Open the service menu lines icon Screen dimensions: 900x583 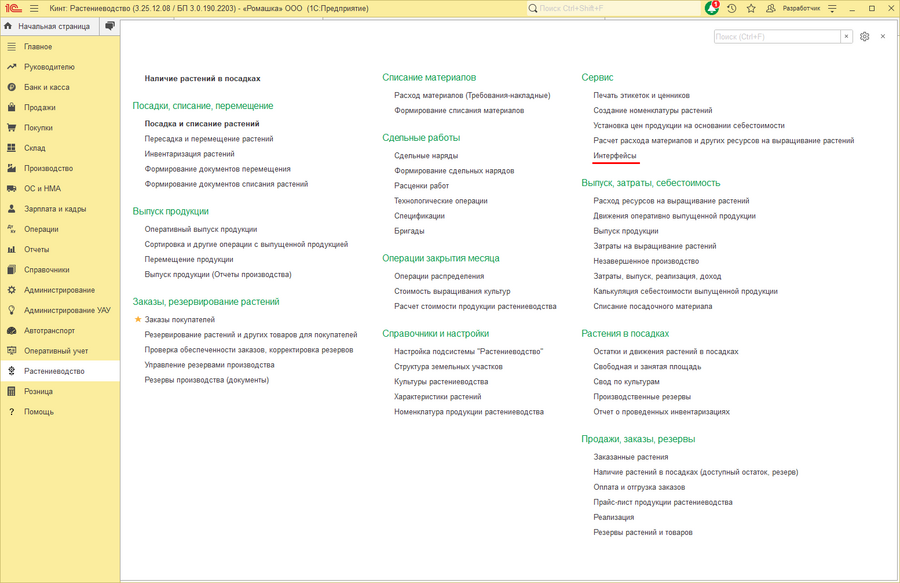pyautogui.click(x=832, y=9)
